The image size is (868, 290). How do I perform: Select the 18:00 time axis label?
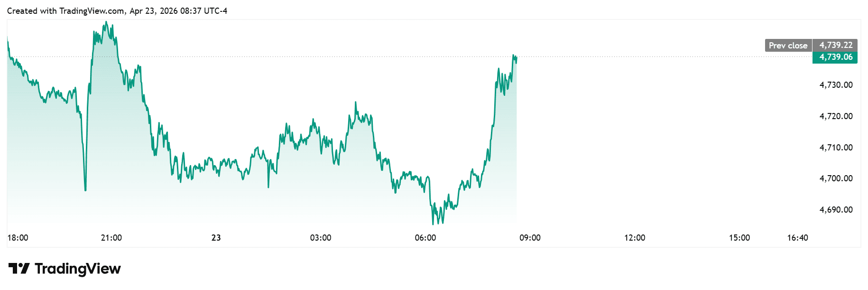(x=18, y=238)
